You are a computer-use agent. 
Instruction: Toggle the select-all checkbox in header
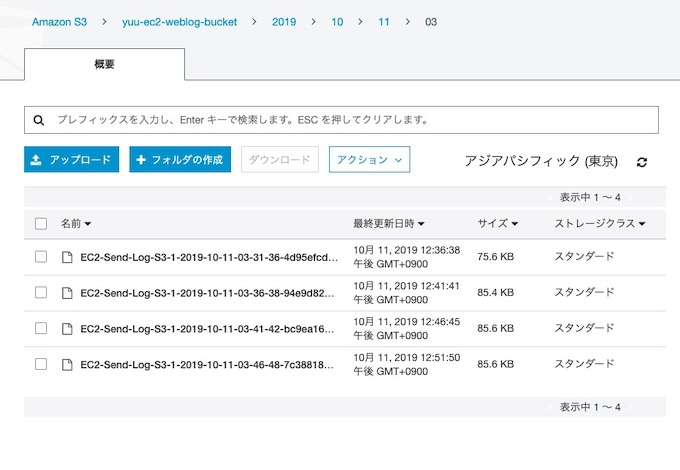coord(41,224)
